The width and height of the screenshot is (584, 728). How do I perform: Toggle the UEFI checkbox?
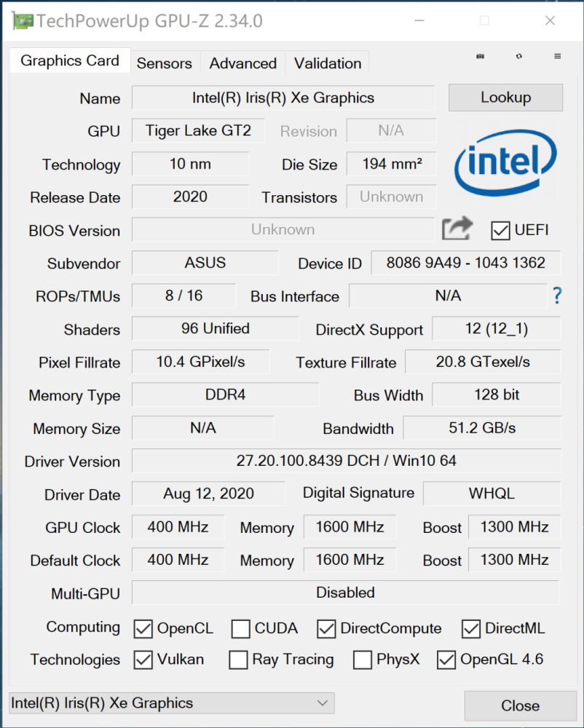click(501, 231)
